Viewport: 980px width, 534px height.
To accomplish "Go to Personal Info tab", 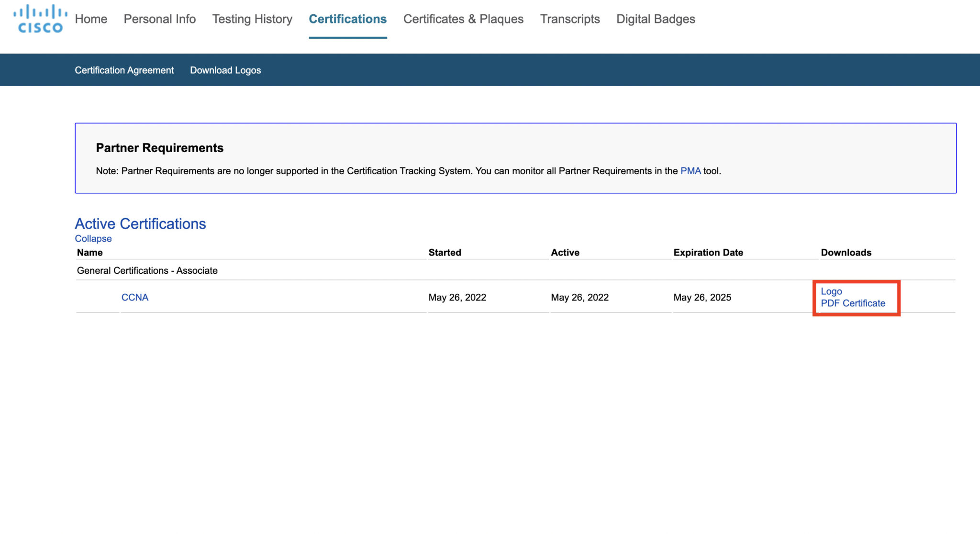I will [x=159, y=19].
